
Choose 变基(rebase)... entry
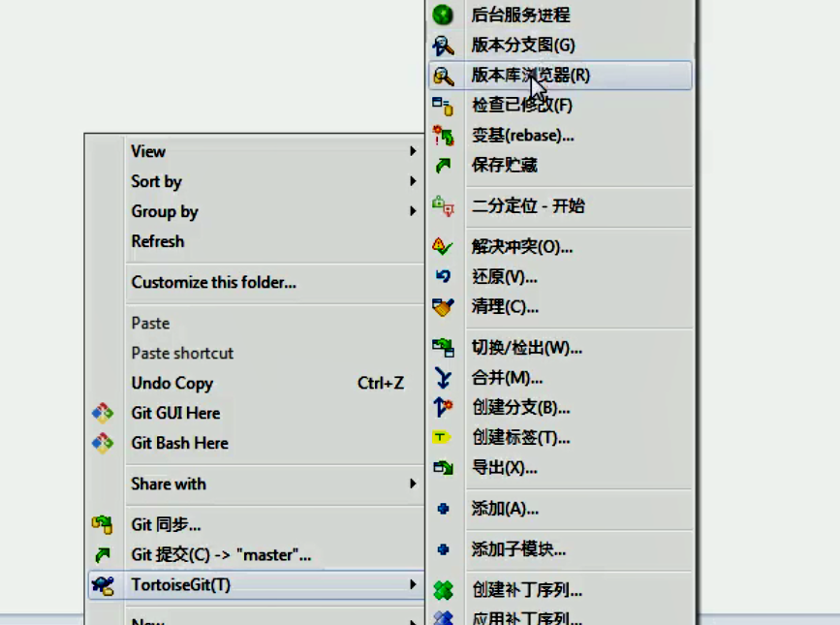560,136
